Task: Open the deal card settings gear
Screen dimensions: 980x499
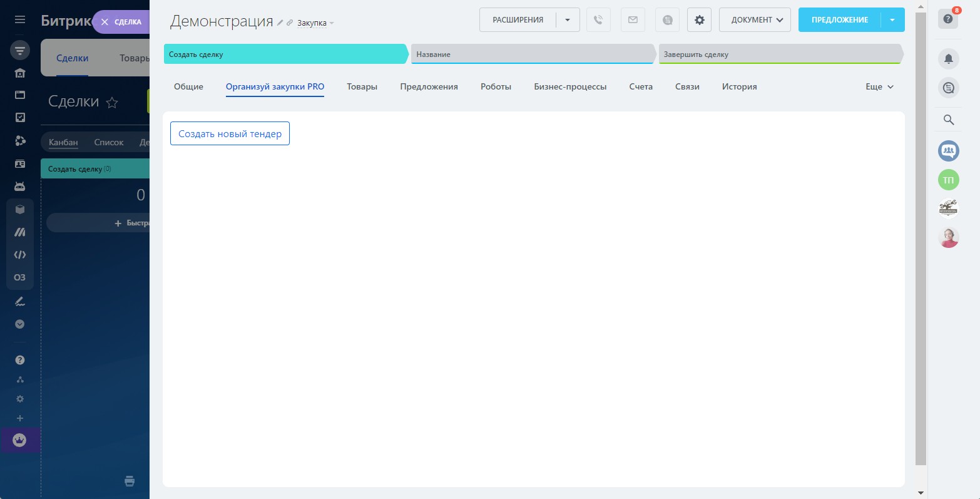Action: pos(700,20)
